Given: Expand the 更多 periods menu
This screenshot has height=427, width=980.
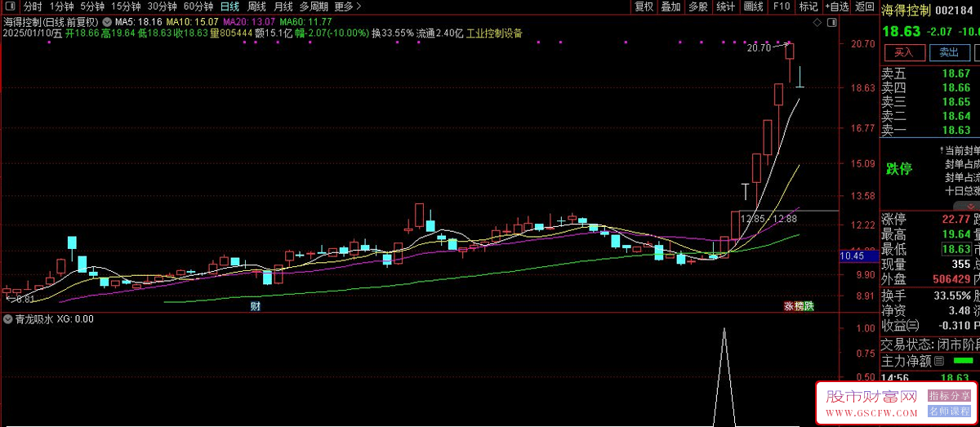Looking at the screenshot, I should click(348, 7).
